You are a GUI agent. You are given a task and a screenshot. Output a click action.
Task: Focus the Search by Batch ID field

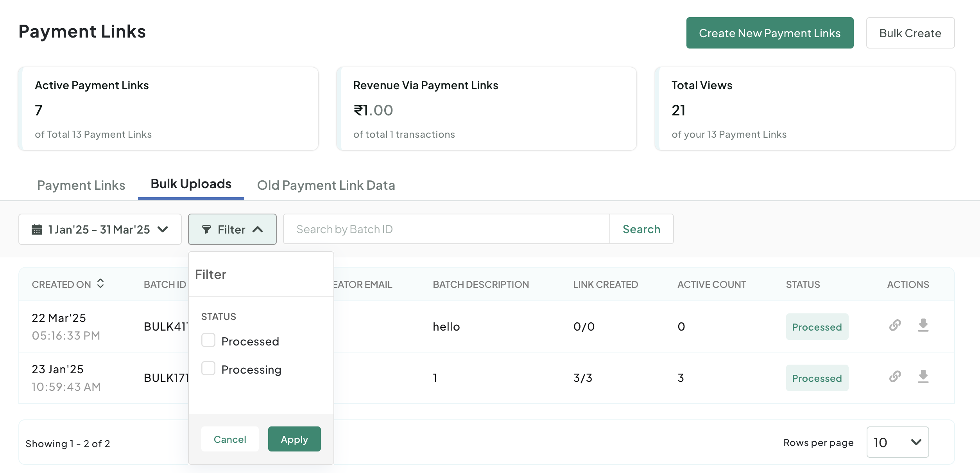pyautogui.click(x=446, y=229)
